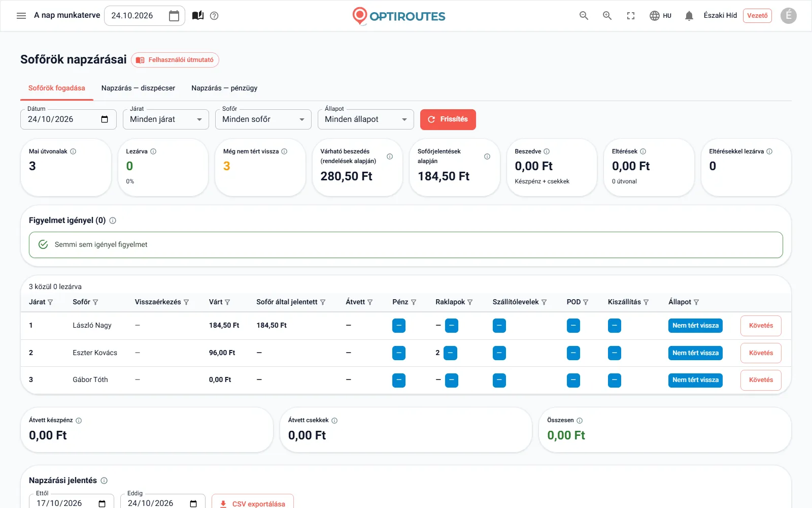This screenshot has height=508, width=812.
Task: Switch to Sofőrök fogadása tab
Action: tap(57, 88)
